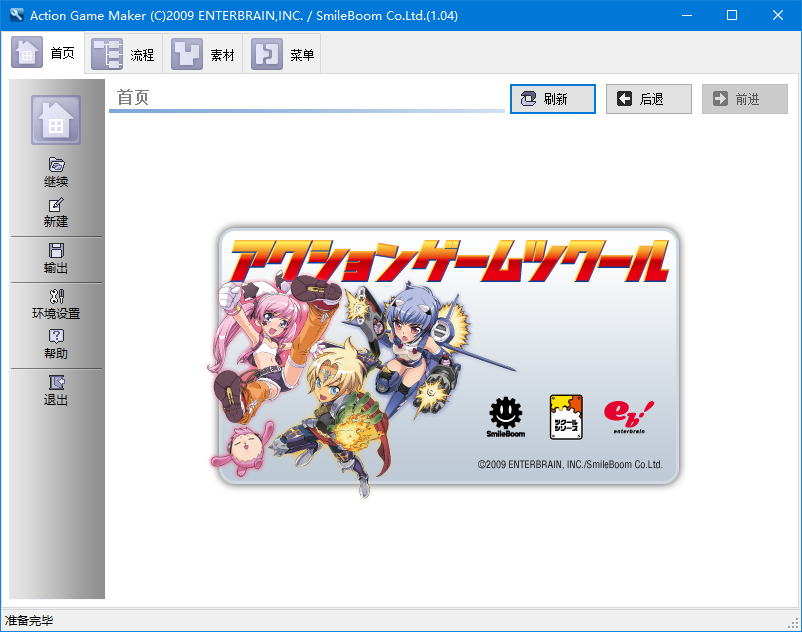Screen dimensions: 802x632
Task: Click the resize grip in status bar
Action: coord(794,623)
